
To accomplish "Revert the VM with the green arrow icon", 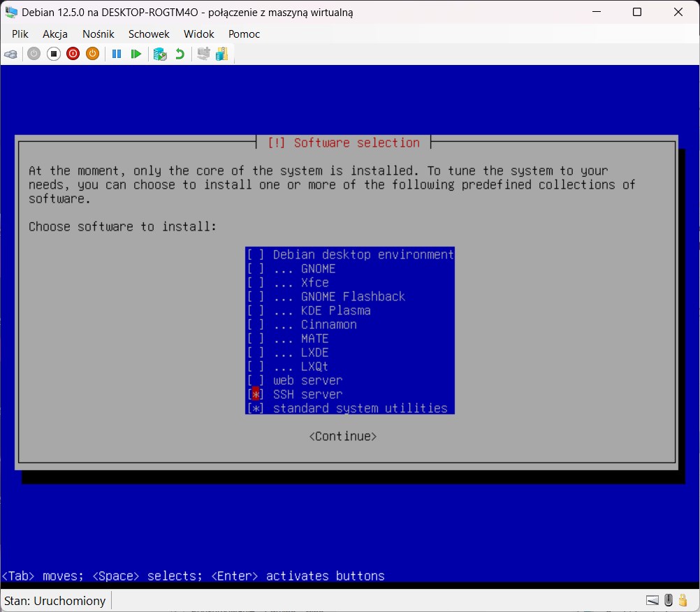I will coord(180,54).
